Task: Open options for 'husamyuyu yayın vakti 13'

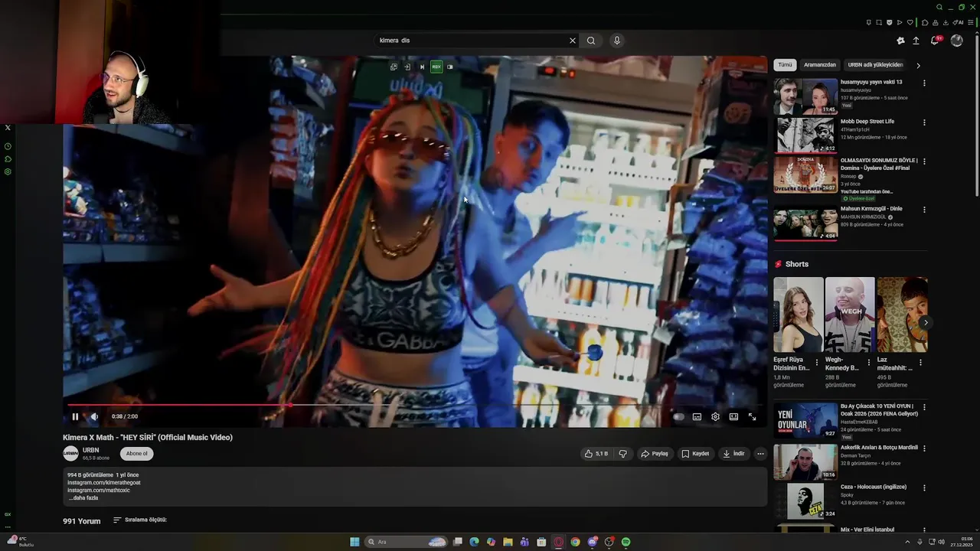Action: pyautogui.click(x=924, y=83)
